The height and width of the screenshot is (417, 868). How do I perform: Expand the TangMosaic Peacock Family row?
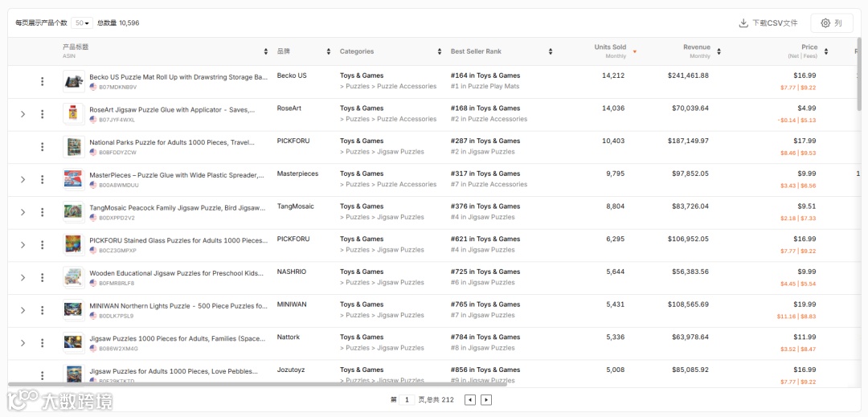point(23,212)
